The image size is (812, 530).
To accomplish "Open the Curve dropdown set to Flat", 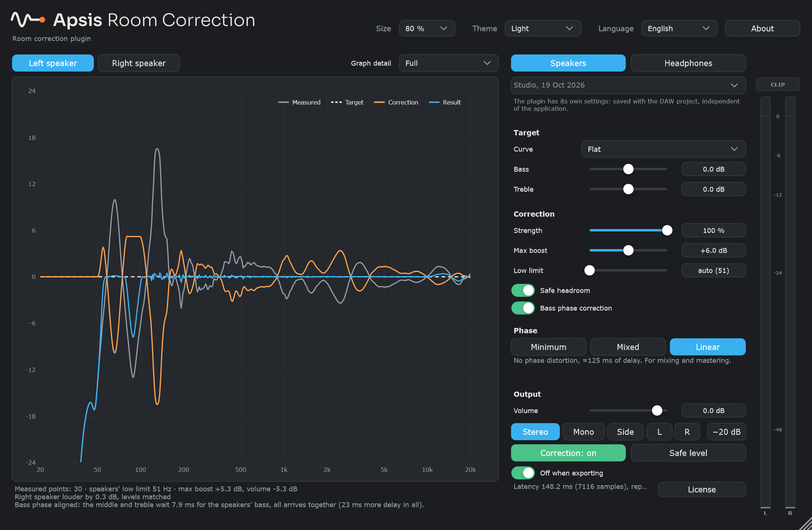I will coord(663,149).
